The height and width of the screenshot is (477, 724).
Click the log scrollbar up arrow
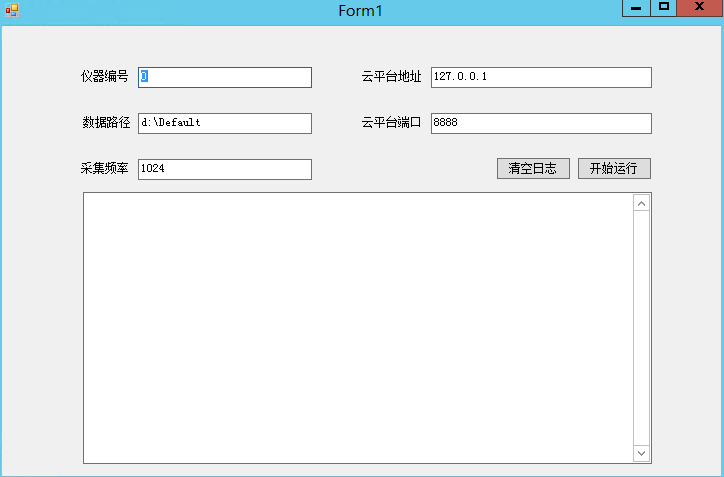click(x=642, y=203)
